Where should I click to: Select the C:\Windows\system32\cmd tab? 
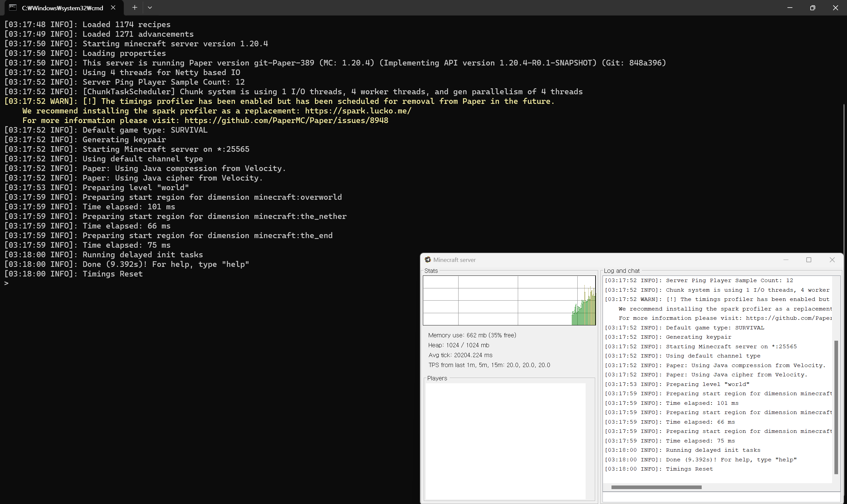tap(64, 8)
